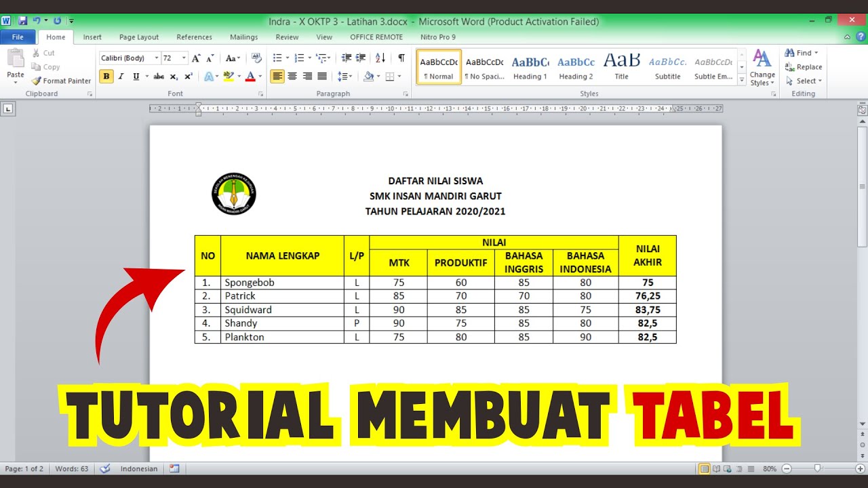
Task: Click the Format Painter brush
Action: [37, 81]
